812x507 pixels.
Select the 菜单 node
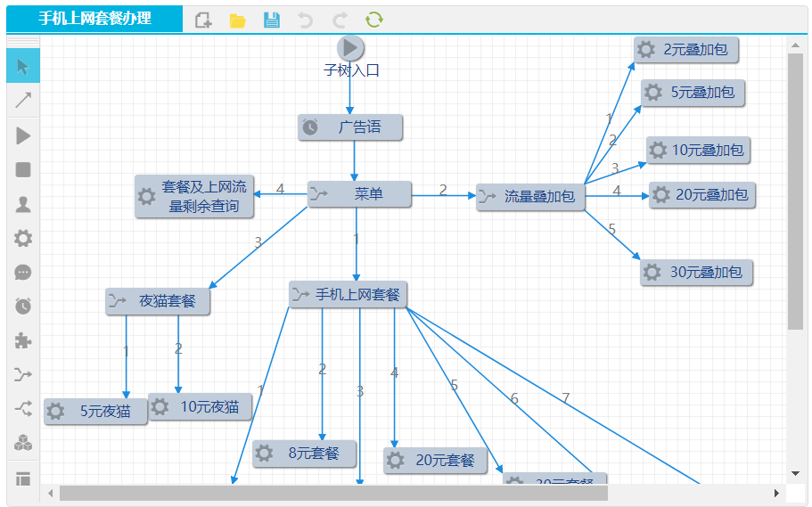click(x=359, y=194)
